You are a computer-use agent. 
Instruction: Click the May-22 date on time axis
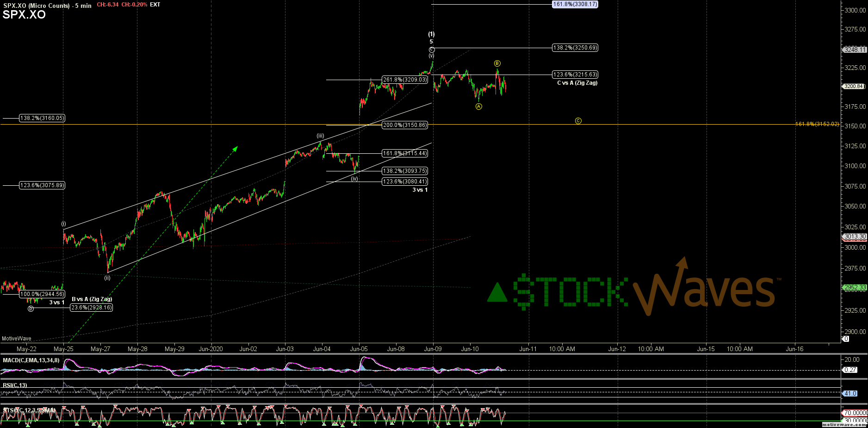(x=26, y=349)
